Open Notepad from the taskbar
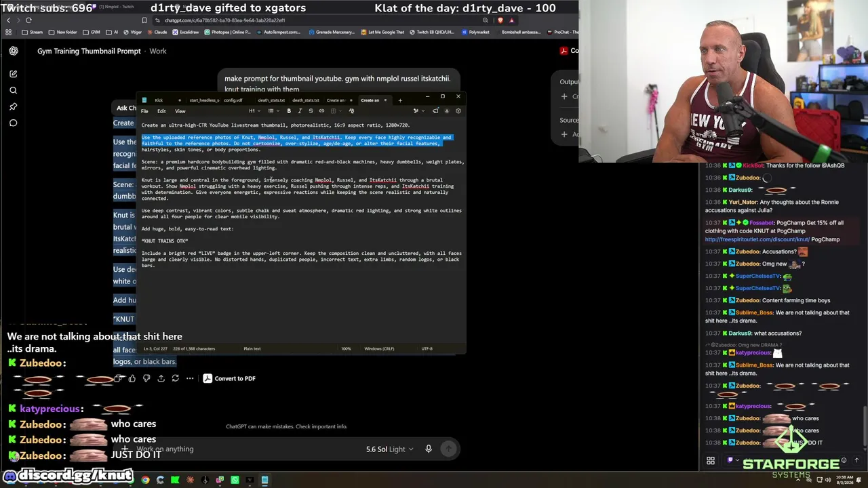 pos(264,480)
